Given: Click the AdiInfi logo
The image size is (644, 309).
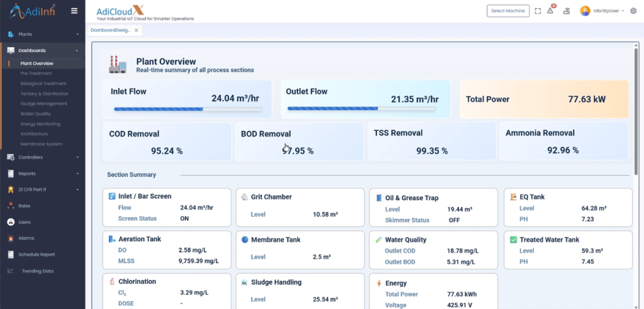Looking at the screenshot, I should pos(32,11).
